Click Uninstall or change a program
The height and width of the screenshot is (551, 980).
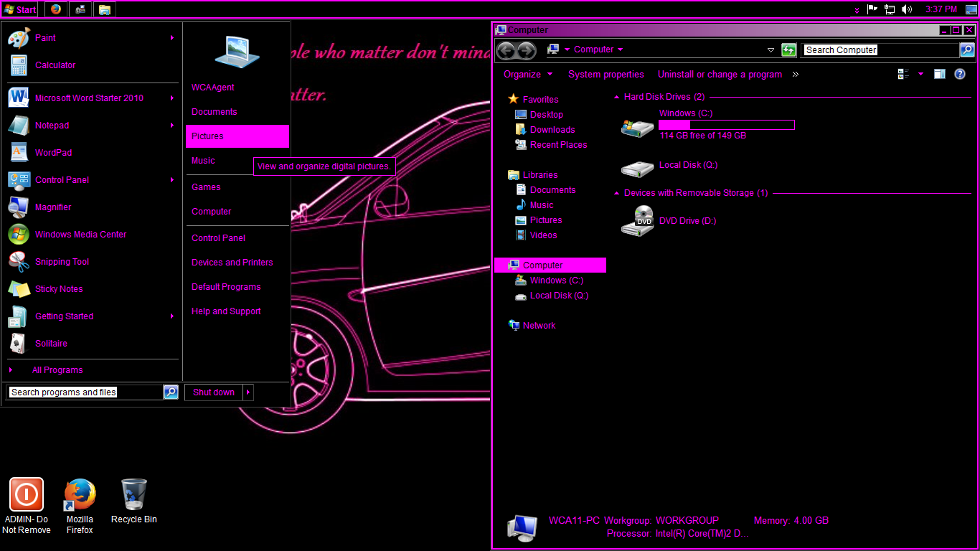click(x=720, y=74)
